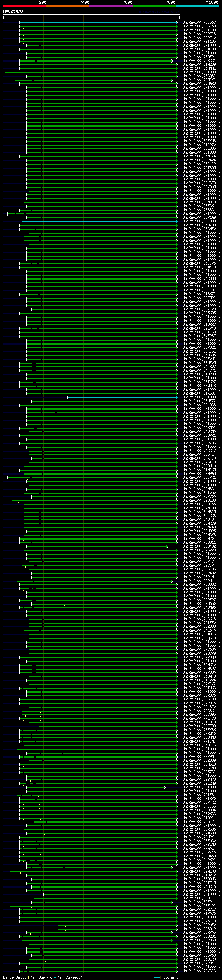The width and height of the screenshot is (222, 980).
Task: Select the query name AV625470
Action: click(x=13, y=11)
